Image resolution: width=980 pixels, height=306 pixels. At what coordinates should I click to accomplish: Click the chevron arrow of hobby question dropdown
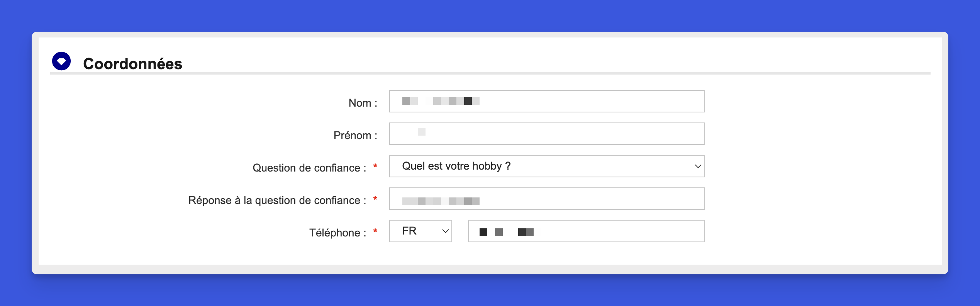[697, 166]
